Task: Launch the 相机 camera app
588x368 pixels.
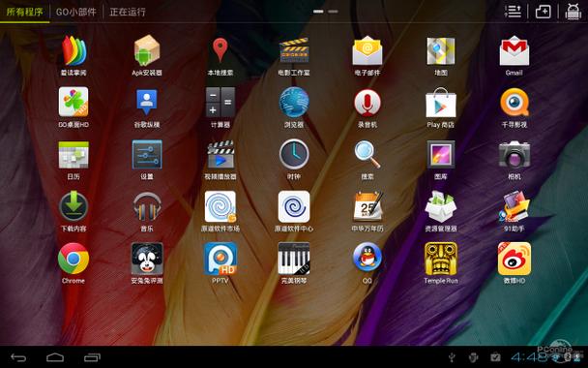Action: 514,154
